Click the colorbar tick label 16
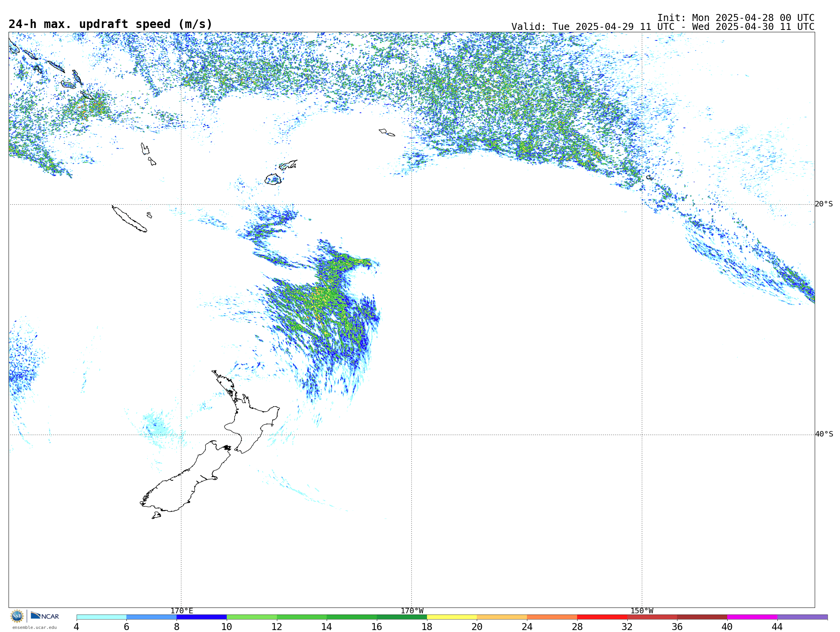Screen dimensions: 840x632 [377, 627]
